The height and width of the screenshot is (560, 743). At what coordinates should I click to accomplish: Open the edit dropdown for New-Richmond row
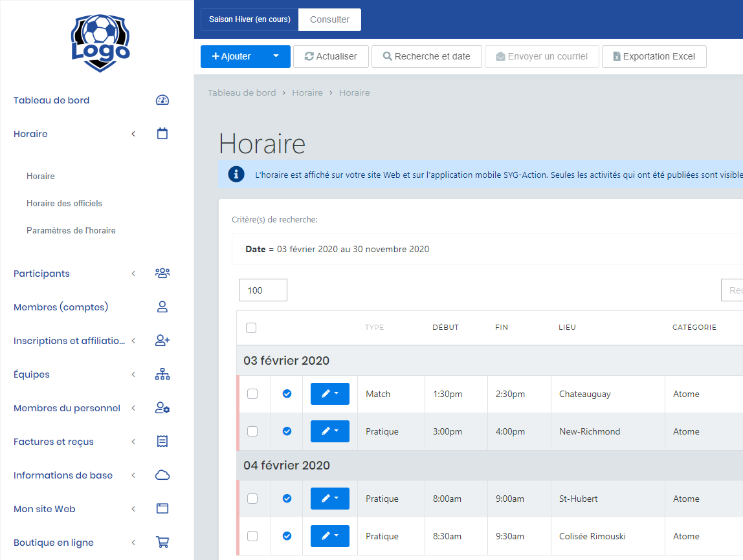[x=330, y=431]
